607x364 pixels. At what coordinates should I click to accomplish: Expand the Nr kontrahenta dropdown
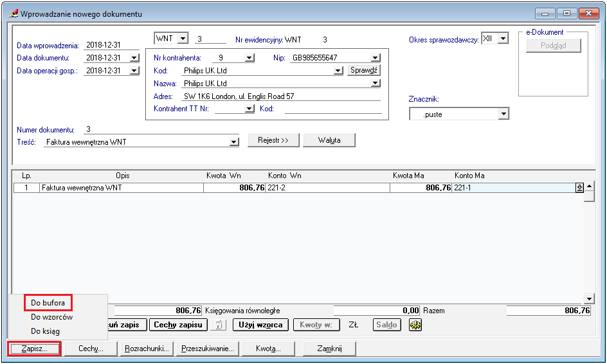click(249, 58)
